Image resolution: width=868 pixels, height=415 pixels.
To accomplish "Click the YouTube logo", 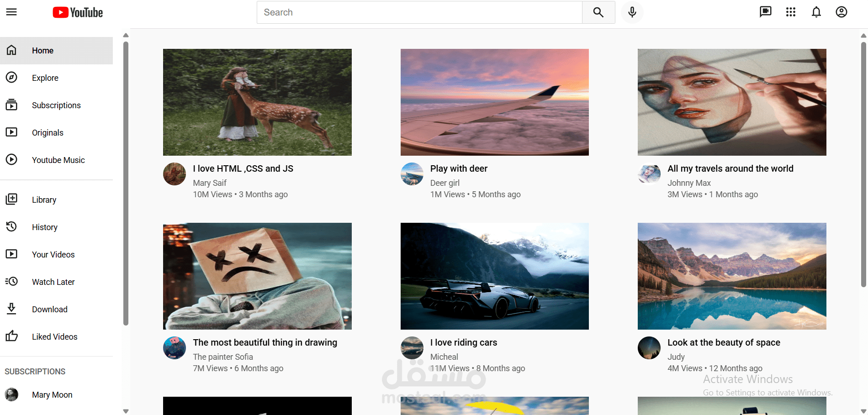I will tap(78, 12).
